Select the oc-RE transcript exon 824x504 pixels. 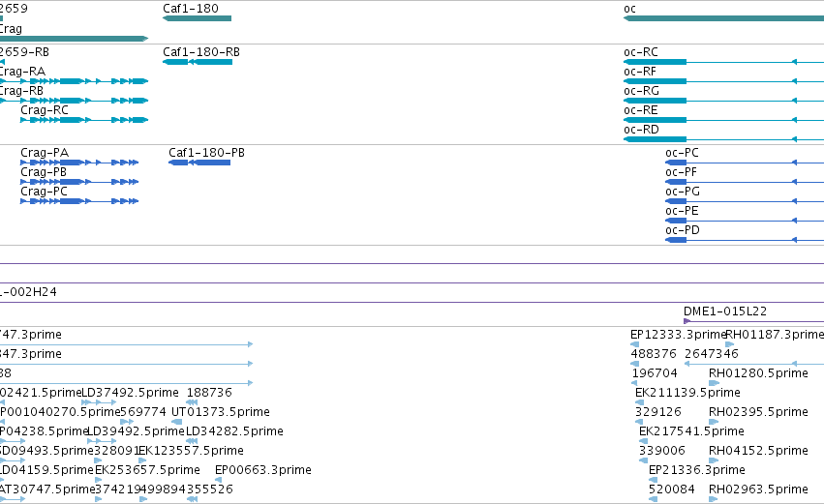655,120
